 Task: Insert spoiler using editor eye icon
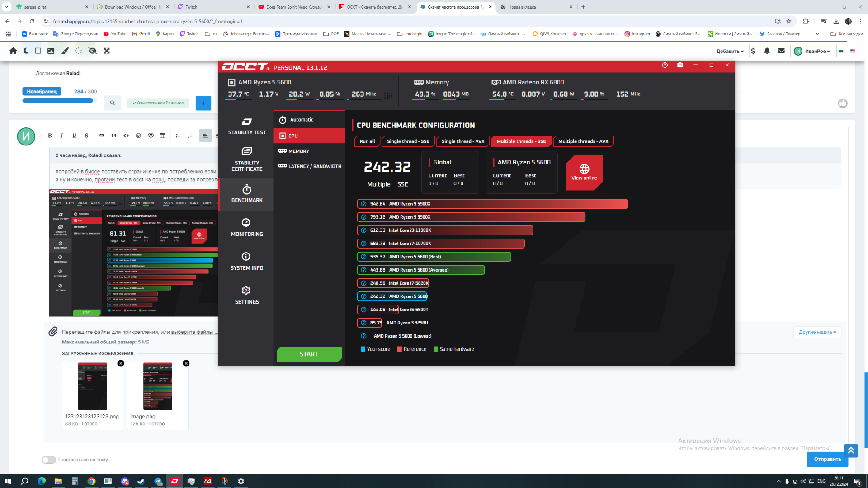coord(151,136)
